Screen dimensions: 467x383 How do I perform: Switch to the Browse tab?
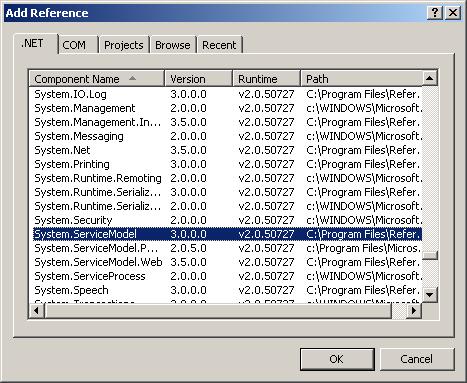tap(173, 45)
